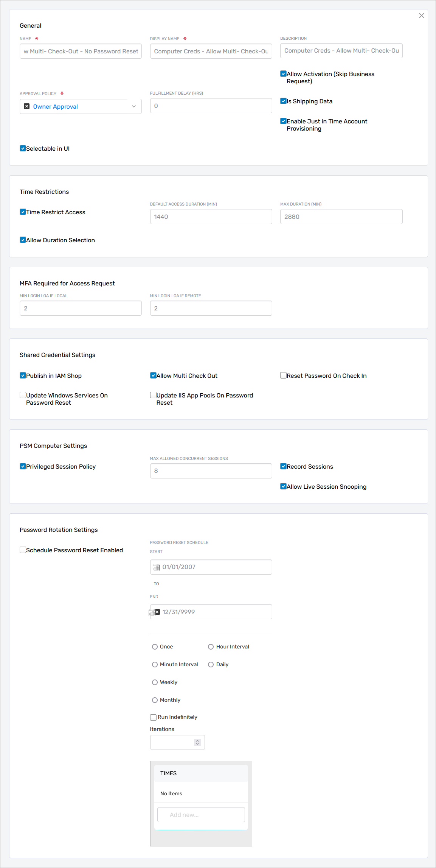Click the Add new times field
This screenshot has height=868, width=436.
point(201,815)
